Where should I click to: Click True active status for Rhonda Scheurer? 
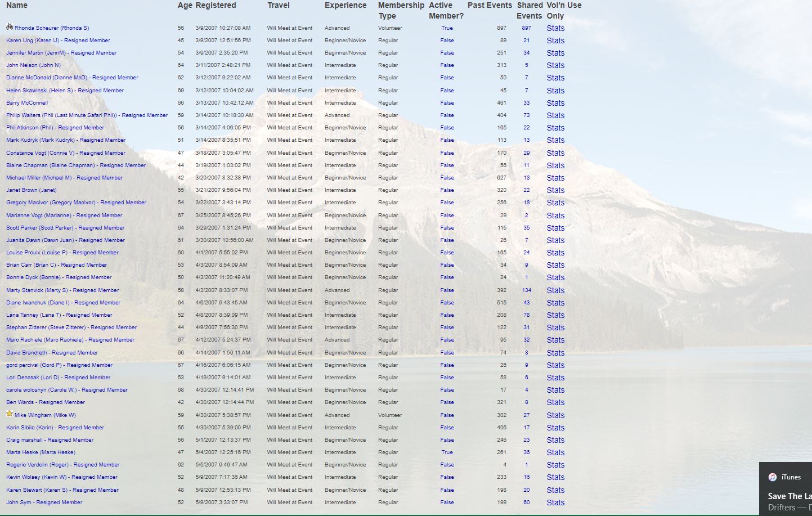(447, 28)
